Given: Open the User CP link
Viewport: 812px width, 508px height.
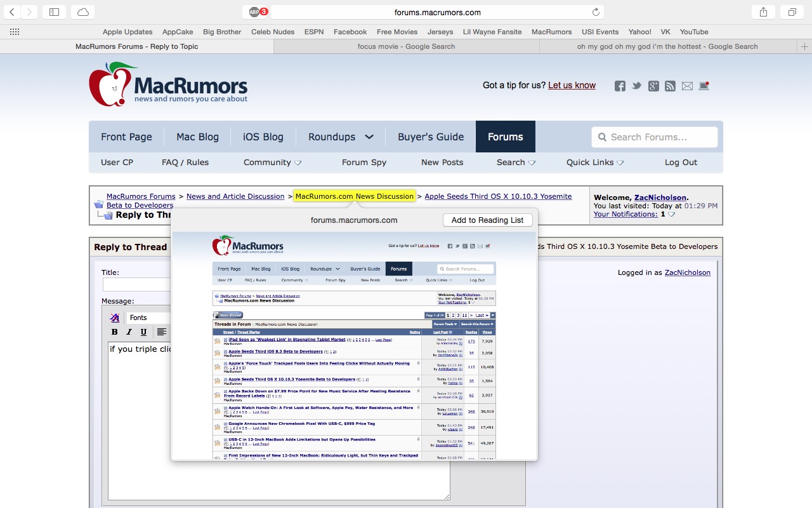Looking at the screenshot, I should point(117,163).
